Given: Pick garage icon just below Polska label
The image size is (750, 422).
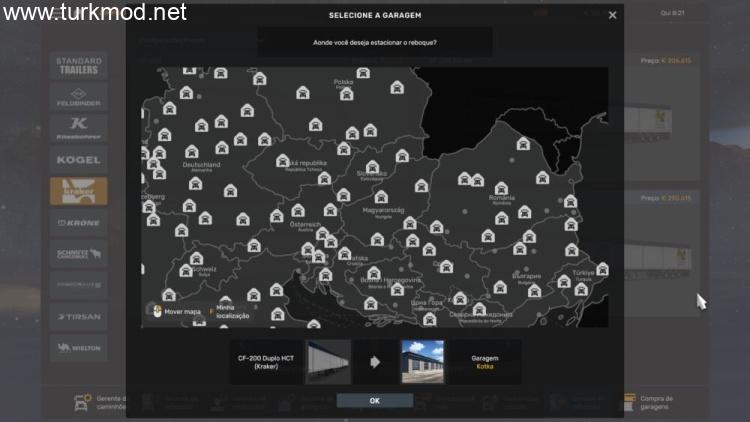Looking at the screenshot, I should coord(346,93).
